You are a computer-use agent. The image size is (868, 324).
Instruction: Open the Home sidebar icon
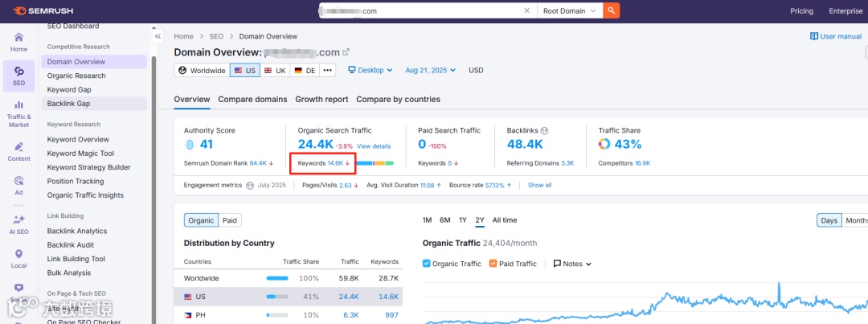point(18,42)
